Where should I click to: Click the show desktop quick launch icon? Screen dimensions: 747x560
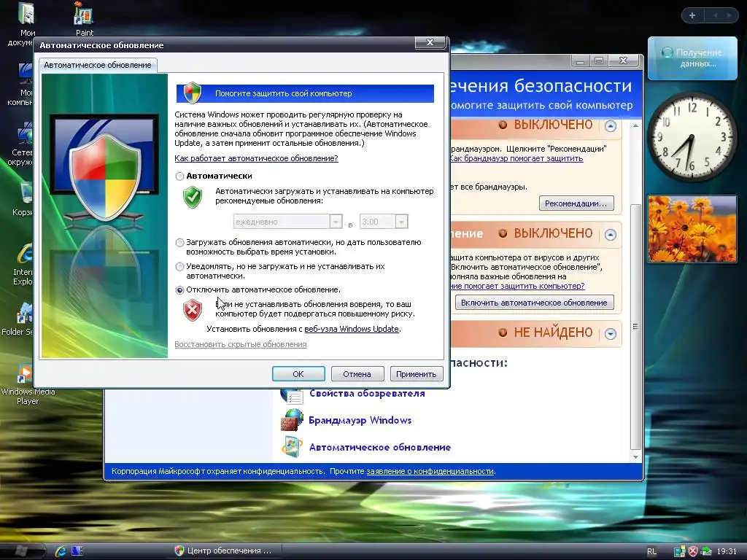tap(77, 551)
